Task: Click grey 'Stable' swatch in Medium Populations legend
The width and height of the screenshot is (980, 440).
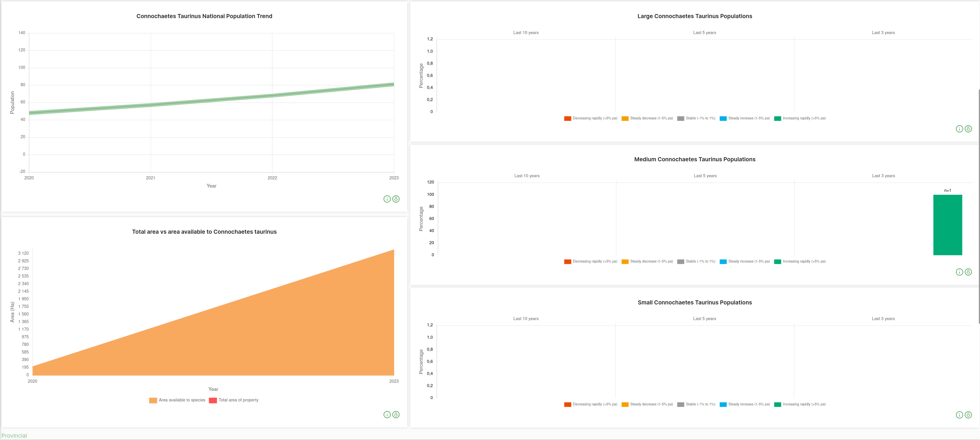Action: tap(681, 262)
